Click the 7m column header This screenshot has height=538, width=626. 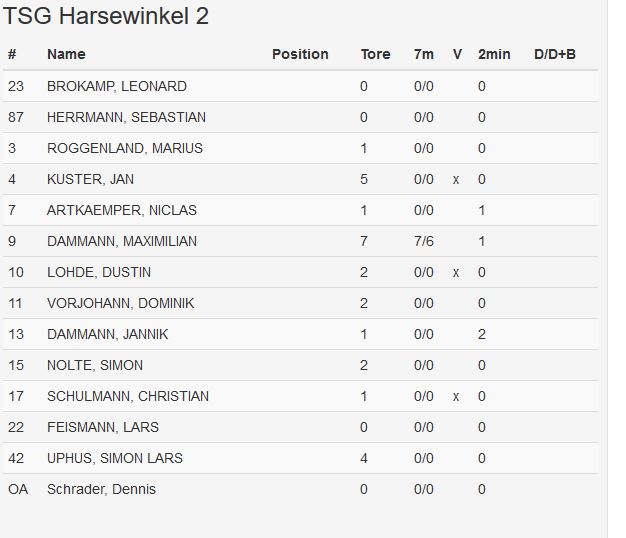[424, 54]
